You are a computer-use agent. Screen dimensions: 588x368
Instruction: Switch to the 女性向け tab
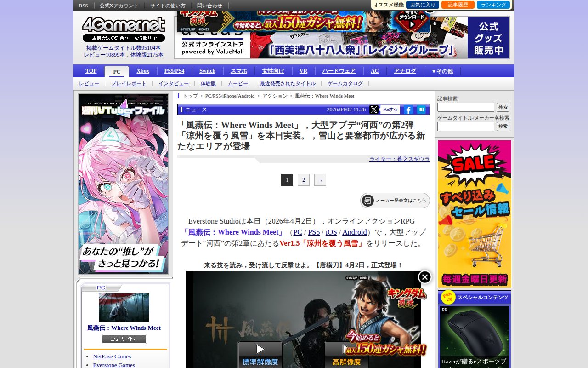(273, 71)
